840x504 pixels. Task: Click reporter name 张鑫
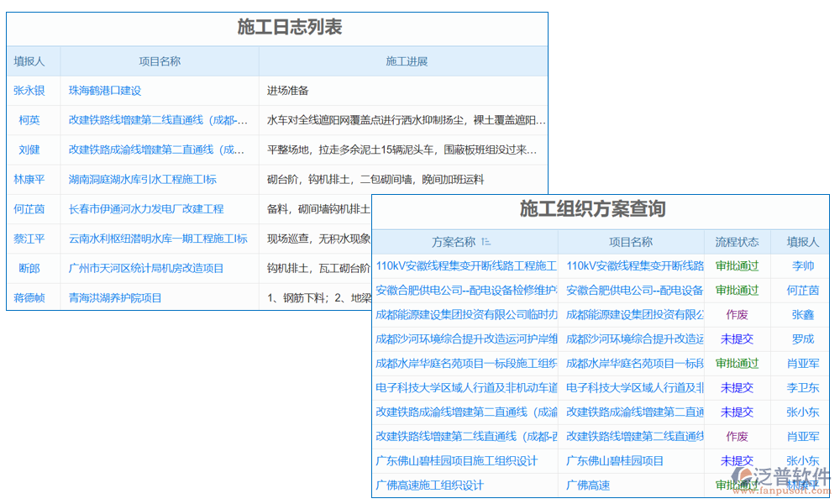(x=803, y=315)
